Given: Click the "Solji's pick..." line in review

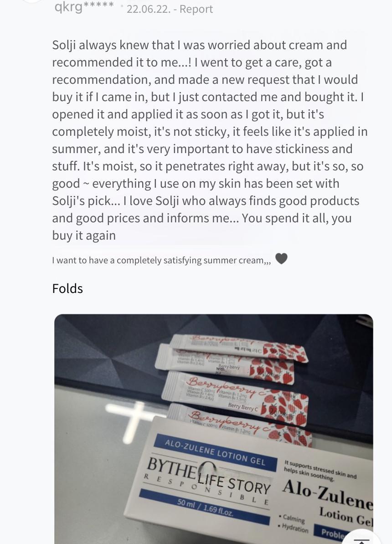Looking at the screenshot, I should (x=206, y=201).
